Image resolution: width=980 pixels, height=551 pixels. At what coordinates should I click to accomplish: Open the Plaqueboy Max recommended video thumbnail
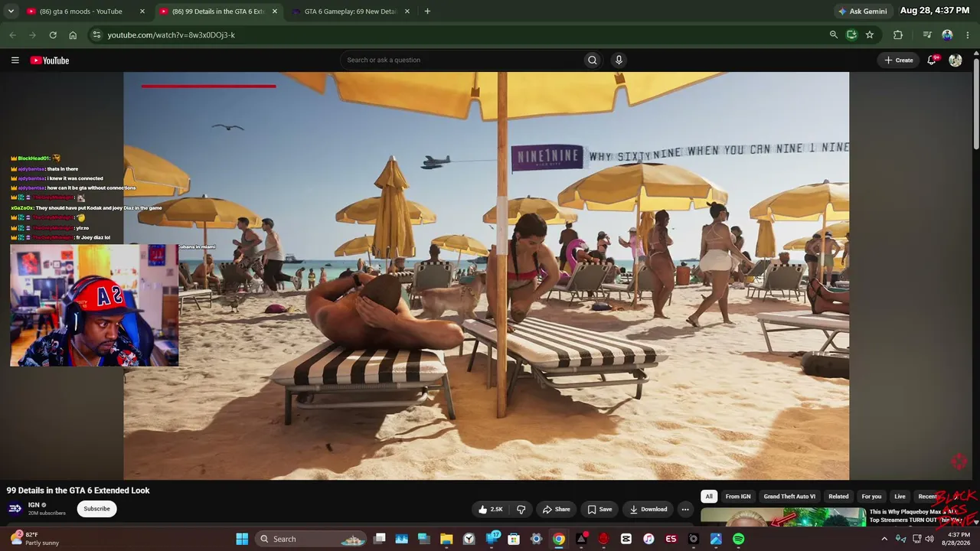coord(782,517)
